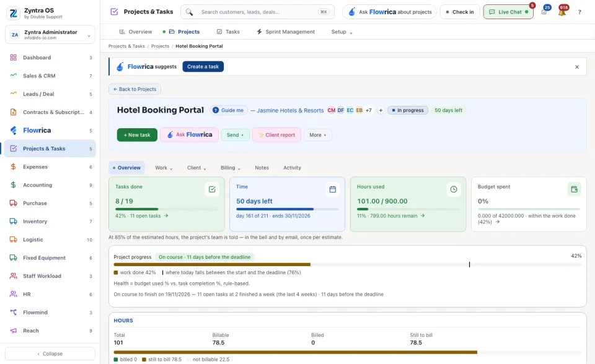The height and width of the screenshot is (364, 595).
Task: Open the Setup dropdown menu
Action: click(342, 32)
